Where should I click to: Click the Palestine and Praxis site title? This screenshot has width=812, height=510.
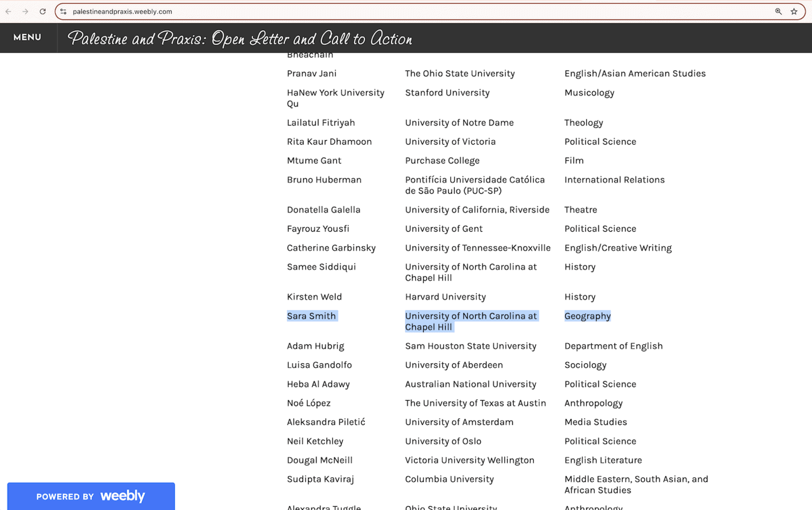coord(240,38)
